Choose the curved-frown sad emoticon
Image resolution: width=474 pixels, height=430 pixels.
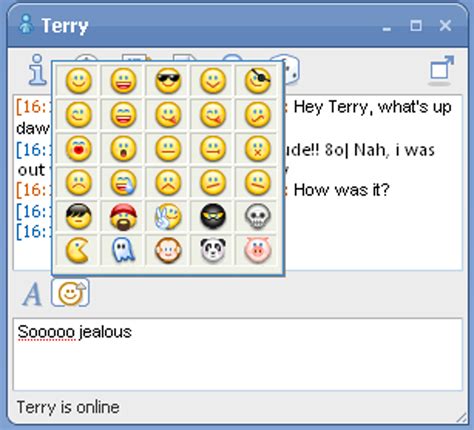79,183
